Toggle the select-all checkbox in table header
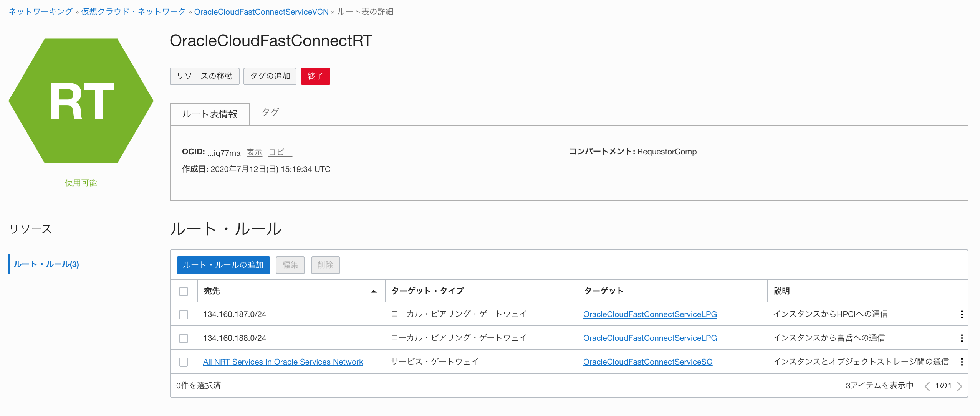The height and width of the screenshot is (416, 980). [184, 291]
